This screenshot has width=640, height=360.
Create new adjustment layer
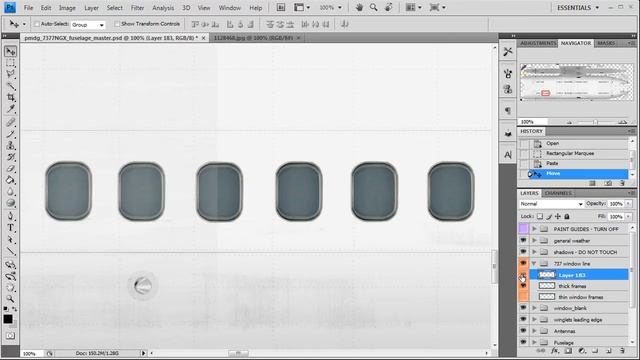pyautogui.click(x=582, y=351)
